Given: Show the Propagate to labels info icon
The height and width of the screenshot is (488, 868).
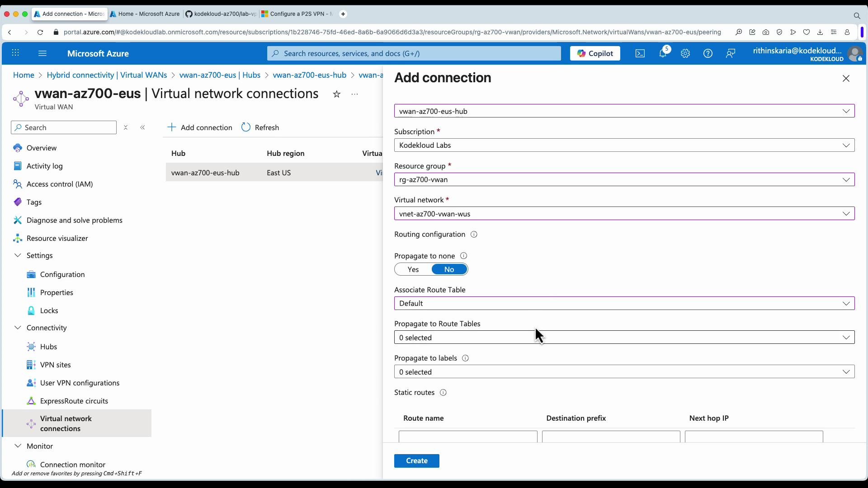Looking at the screenshot, I should point(465,358).
